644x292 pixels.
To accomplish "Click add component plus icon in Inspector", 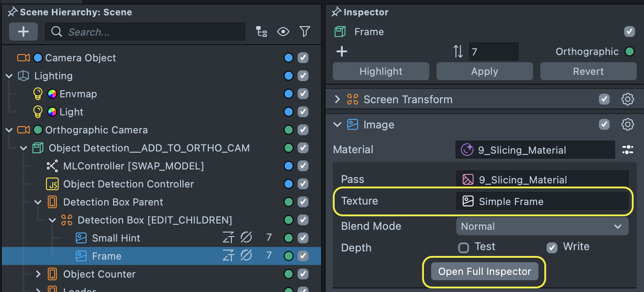I will pos(342,52).
